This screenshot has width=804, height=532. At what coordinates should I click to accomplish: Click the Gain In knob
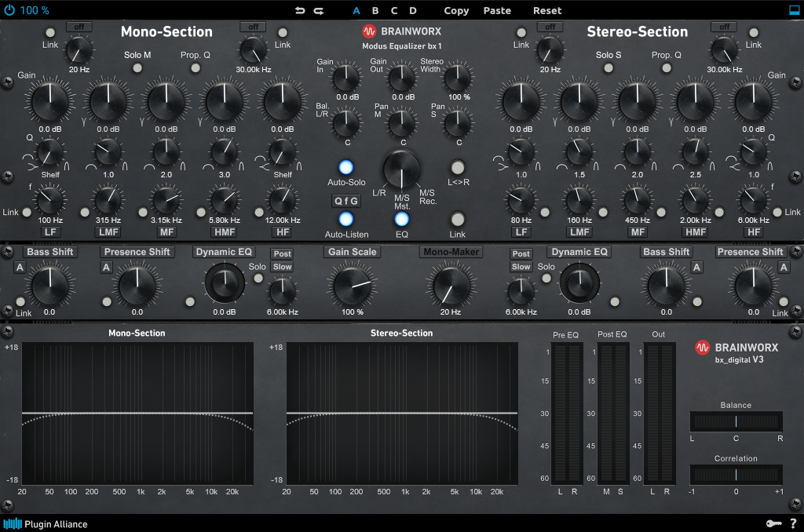tap(346, 78)
